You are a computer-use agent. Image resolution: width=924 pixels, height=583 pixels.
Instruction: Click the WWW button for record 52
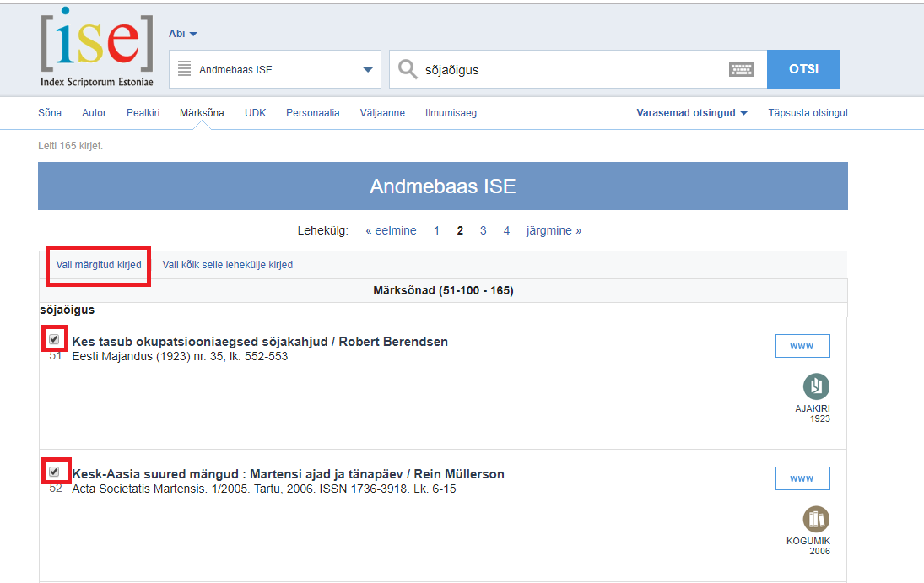pyautogui.click(x=802, y=478)
